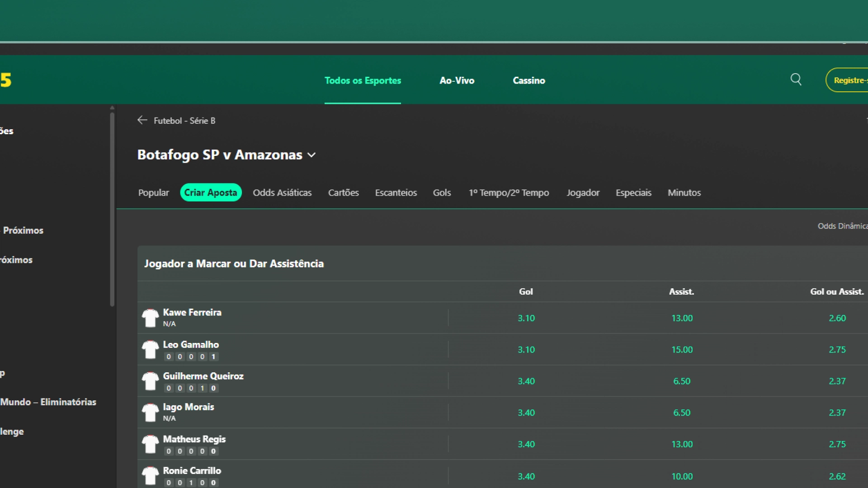Select the search icon in the header
Screen dimensions: 868x488
point(796,80)
